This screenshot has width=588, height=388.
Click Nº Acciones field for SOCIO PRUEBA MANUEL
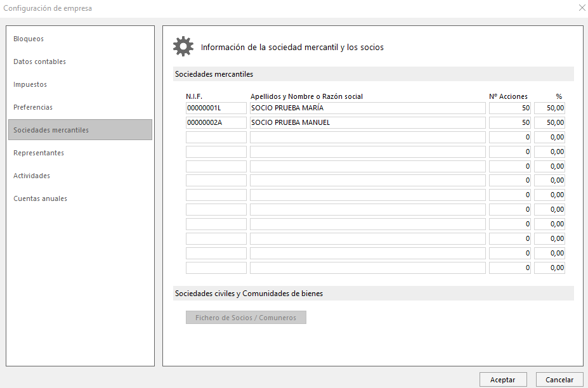pos(509,122)
